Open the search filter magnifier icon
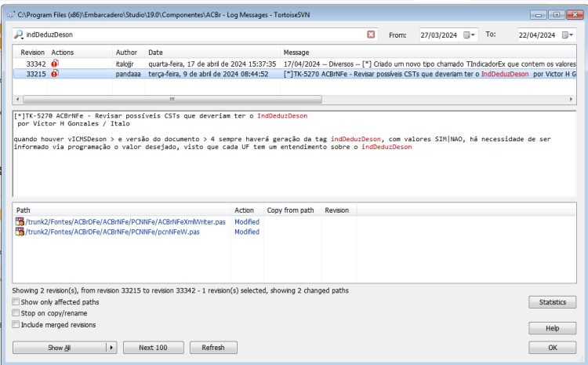 click(18, 35)
